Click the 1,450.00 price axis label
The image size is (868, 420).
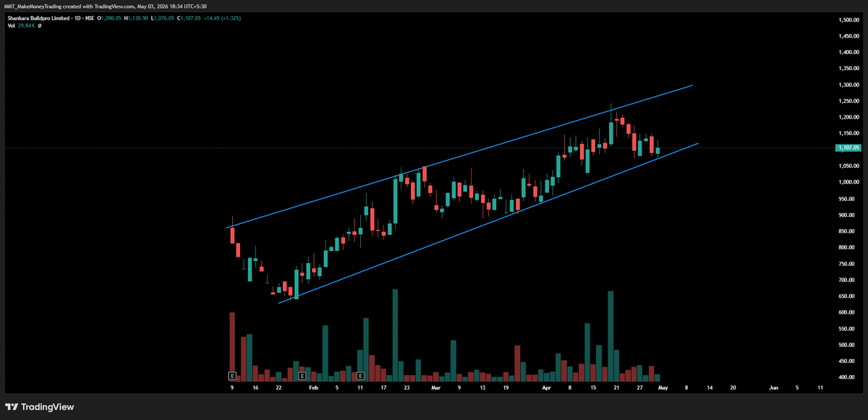[849, 36]
